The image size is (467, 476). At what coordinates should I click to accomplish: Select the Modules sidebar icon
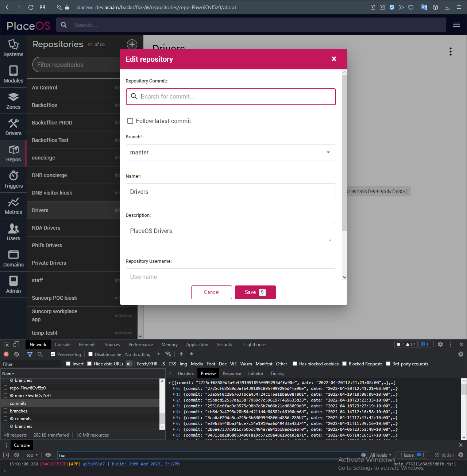click(x=13, y=74)
